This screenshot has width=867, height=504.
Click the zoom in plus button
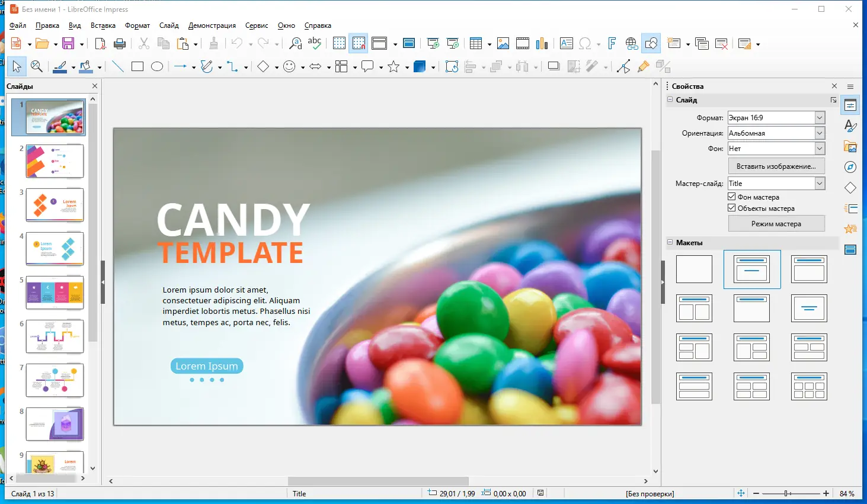826,493
